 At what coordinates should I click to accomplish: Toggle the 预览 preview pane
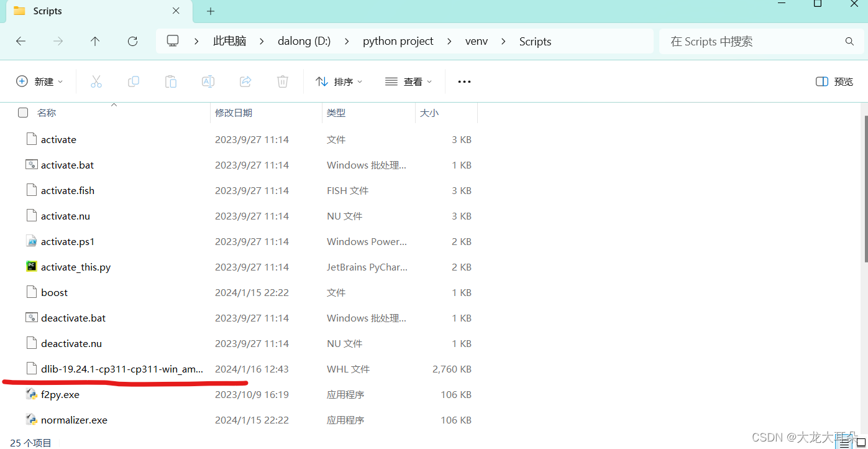pos(833,81)
